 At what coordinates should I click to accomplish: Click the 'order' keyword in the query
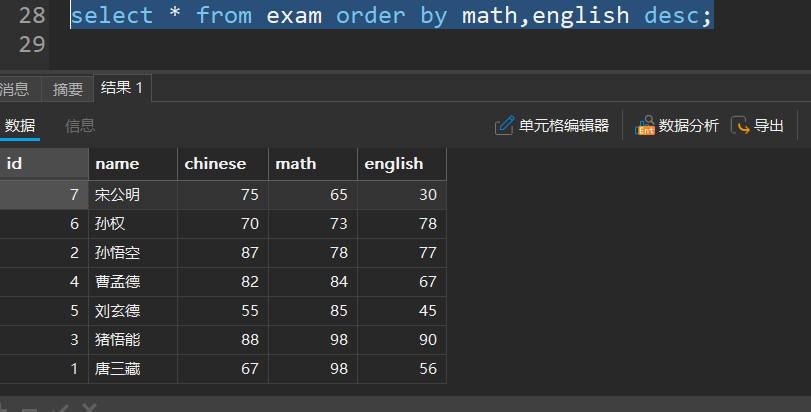(370, 16)
